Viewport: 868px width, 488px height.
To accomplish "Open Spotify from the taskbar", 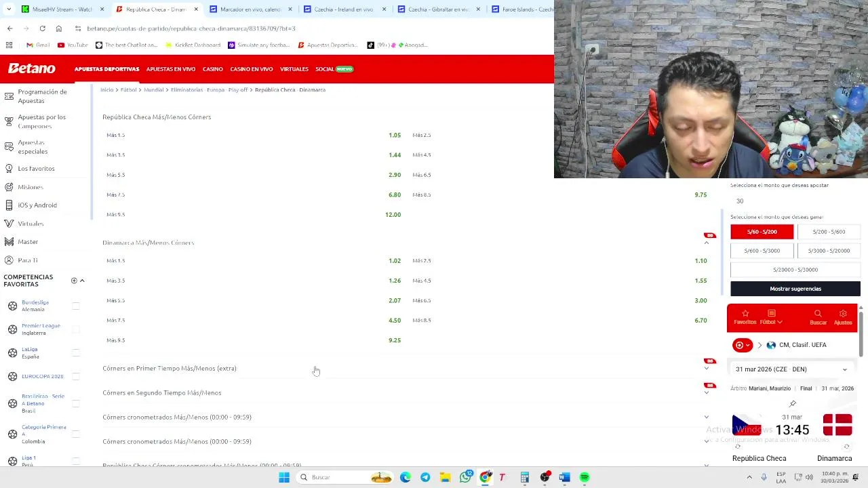I will coord(585,477).
